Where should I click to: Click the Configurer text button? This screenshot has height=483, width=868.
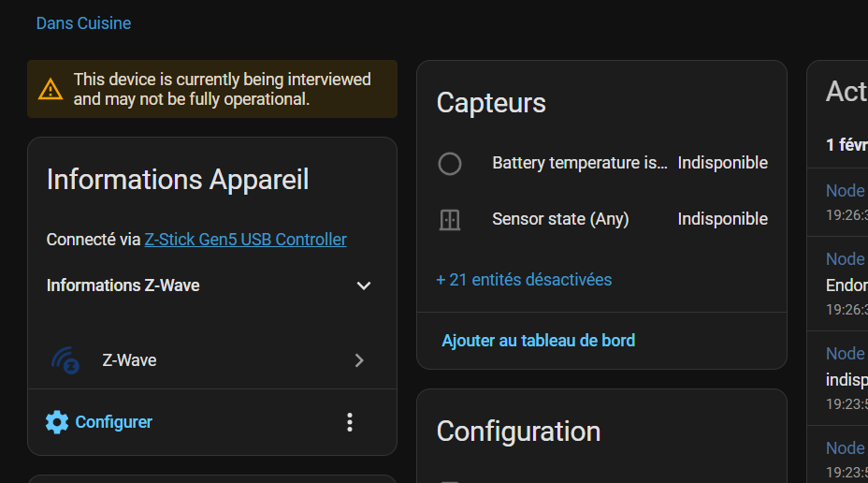tap(113, 422)
